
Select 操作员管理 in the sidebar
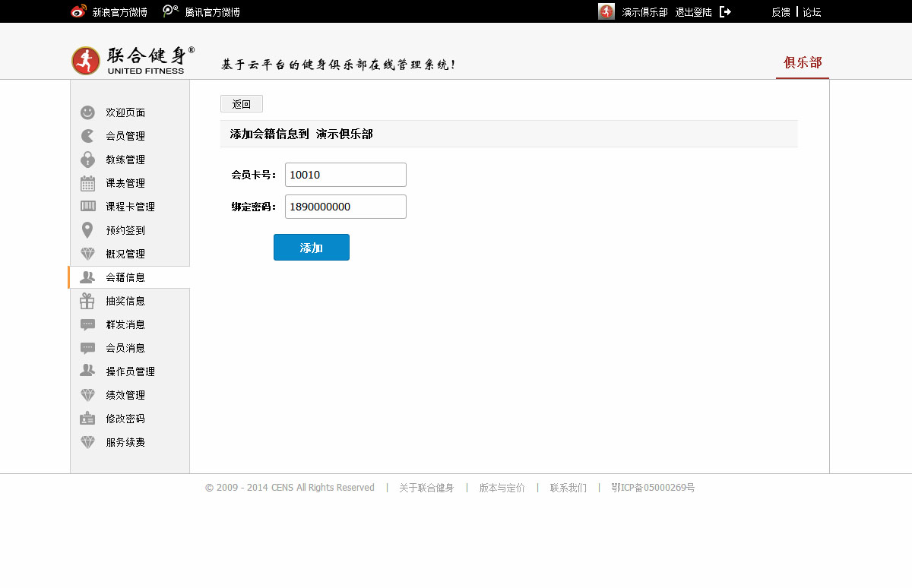(130, 371)
